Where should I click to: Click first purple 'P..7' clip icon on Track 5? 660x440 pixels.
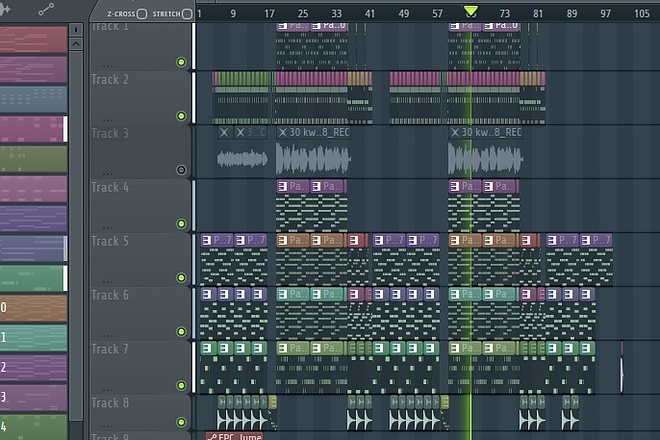point(207,240)
